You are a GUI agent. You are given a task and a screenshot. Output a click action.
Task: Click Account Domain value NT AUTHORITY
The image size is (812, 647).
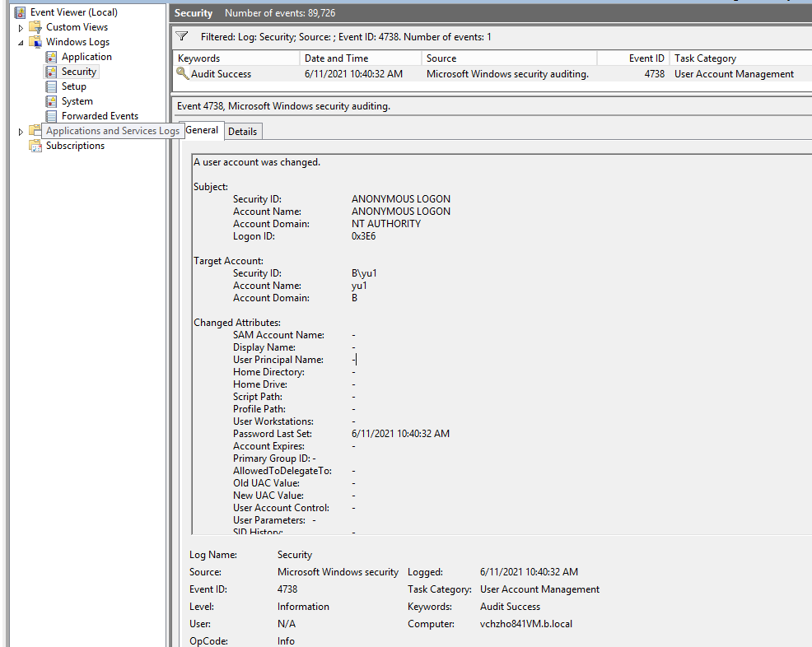click(x=385, y=224)
